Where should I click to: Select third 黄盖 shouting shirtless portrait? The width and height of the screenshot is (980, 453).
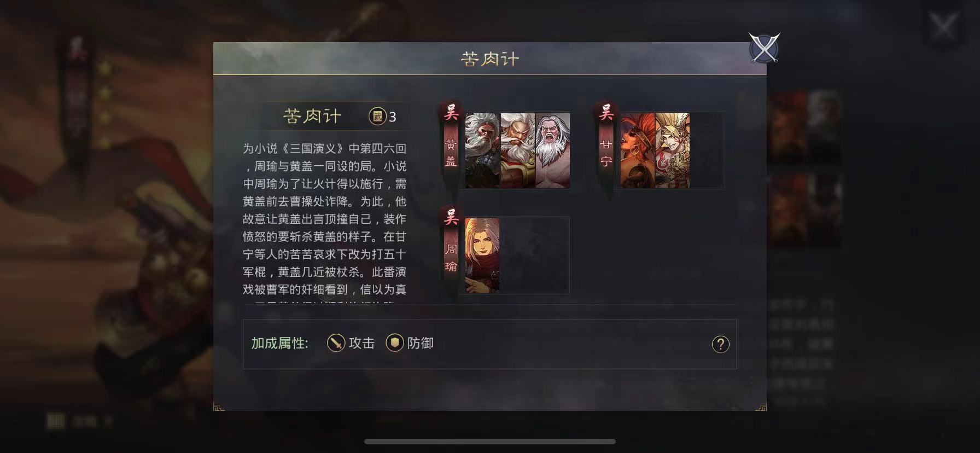pyautogui.click(x=552, y=150)
